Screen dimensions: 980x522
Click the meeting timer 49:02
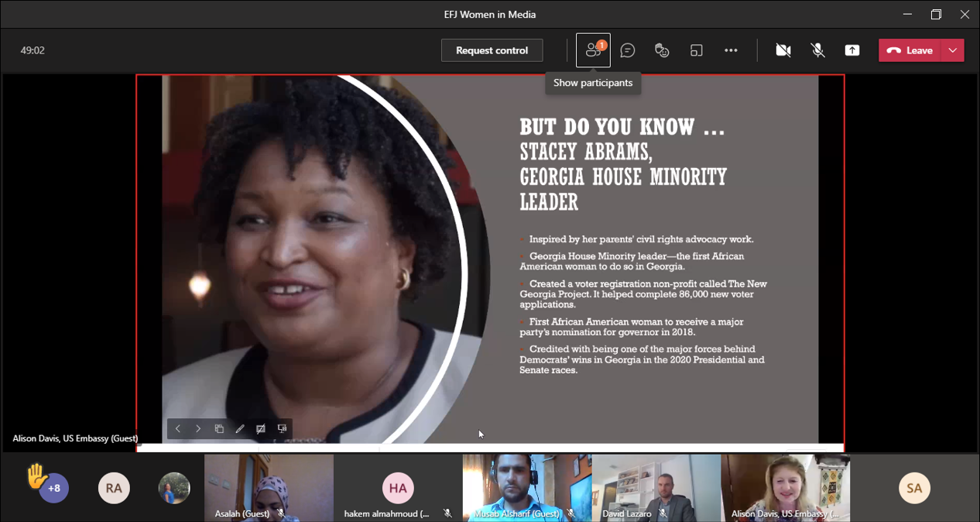33,50
